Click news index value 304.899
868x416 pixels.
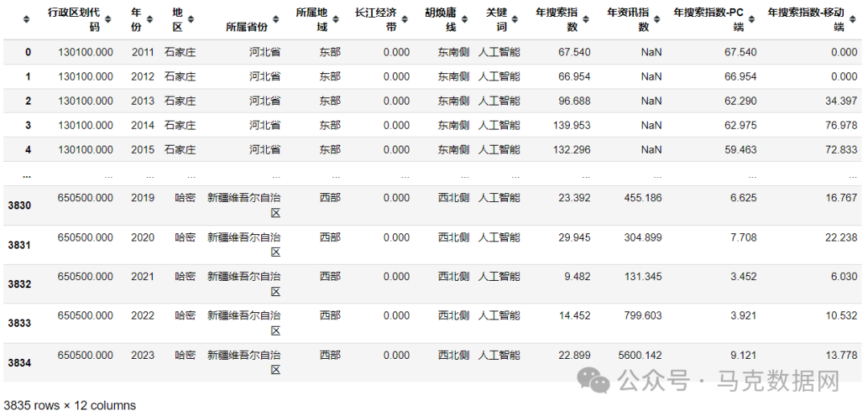tap(643, 237)
